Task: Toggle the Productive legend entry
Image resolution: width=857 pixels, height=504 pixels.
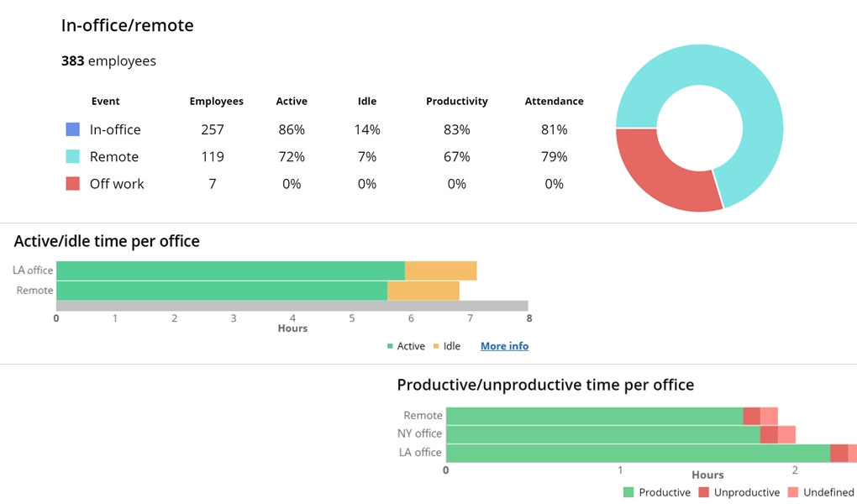Action: pos(657,492)
